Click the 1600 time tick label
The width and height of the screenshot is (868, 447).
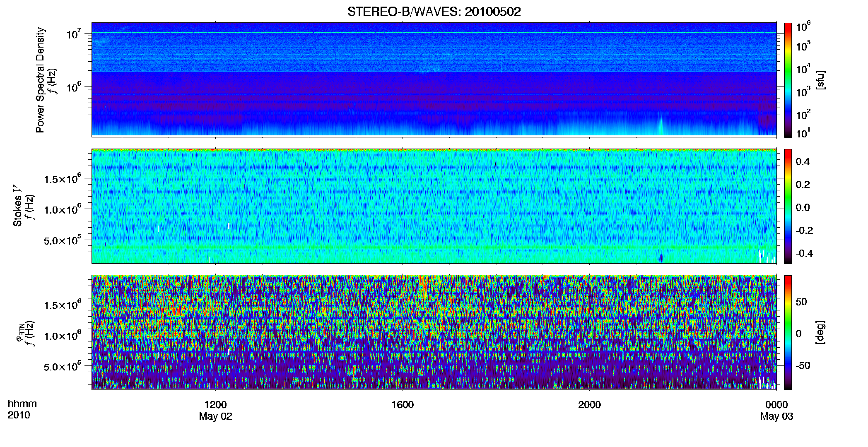pos(403,405)
